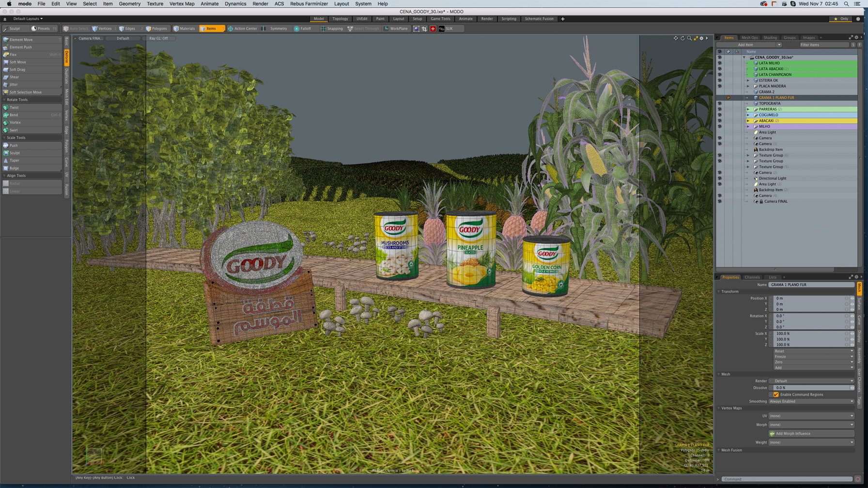Hide the TOPOGRAFIA mesh

(x=719, y=104)
